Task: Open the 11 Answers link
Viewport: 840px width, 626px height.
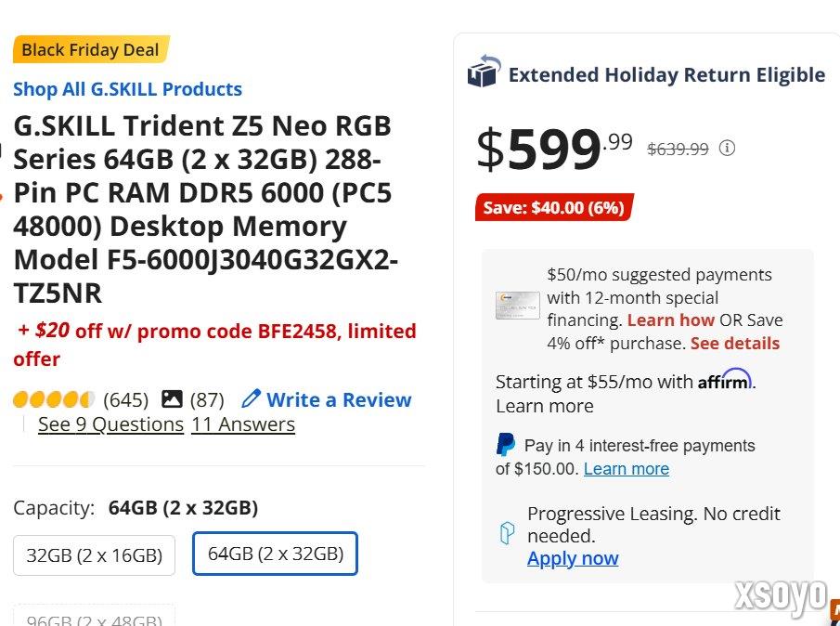Action: (243, 424)
